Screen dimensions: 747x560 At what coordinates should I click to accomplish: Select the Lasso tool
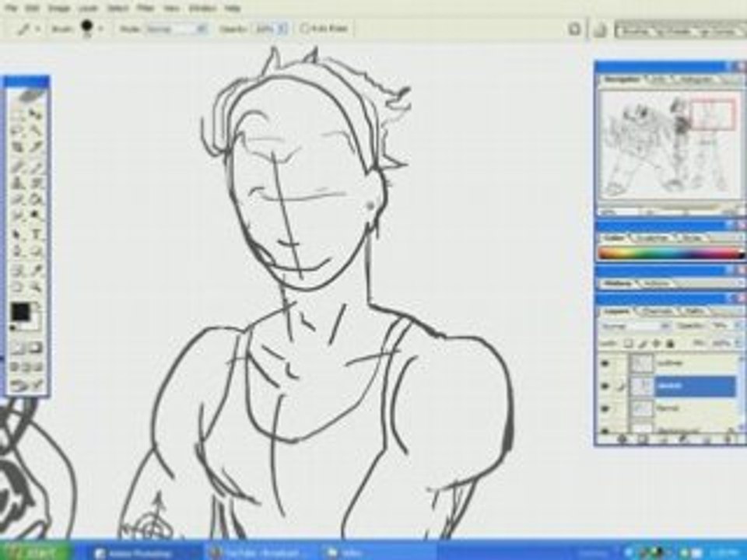(x=18, y=130)
